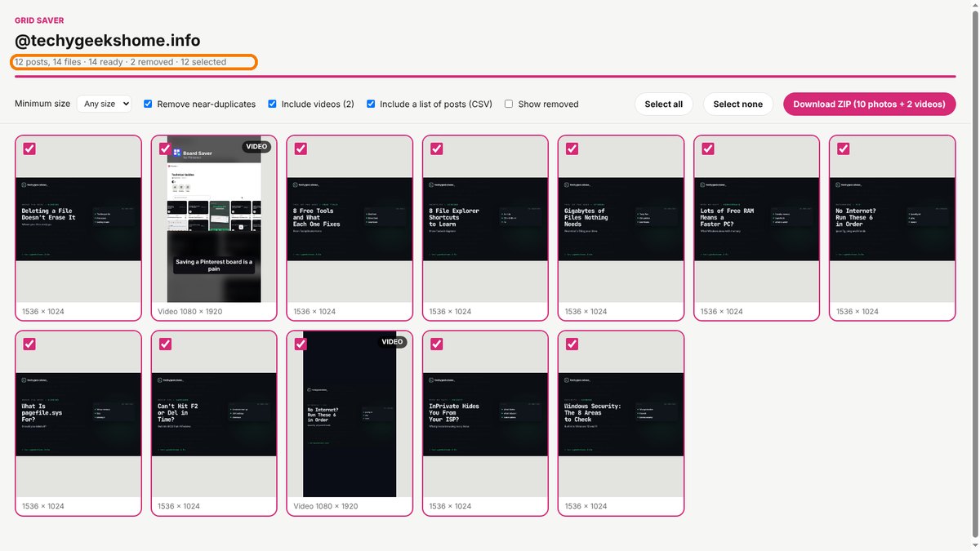Uncheck Include videos (2)
The image size is (980, 551).
(272, 104)
